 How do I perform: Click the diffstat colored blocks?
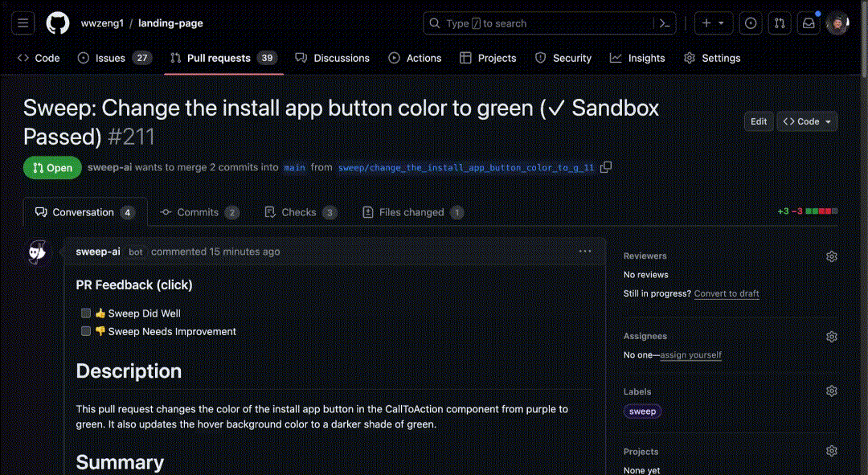pyautogui.click(x=821, y=211)
